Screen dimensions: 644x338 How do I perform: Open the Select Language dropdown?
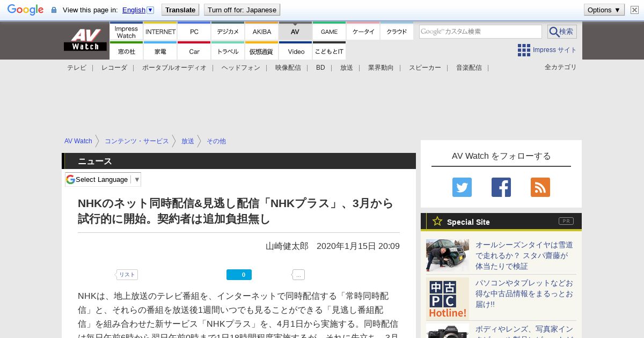point(103,179)
